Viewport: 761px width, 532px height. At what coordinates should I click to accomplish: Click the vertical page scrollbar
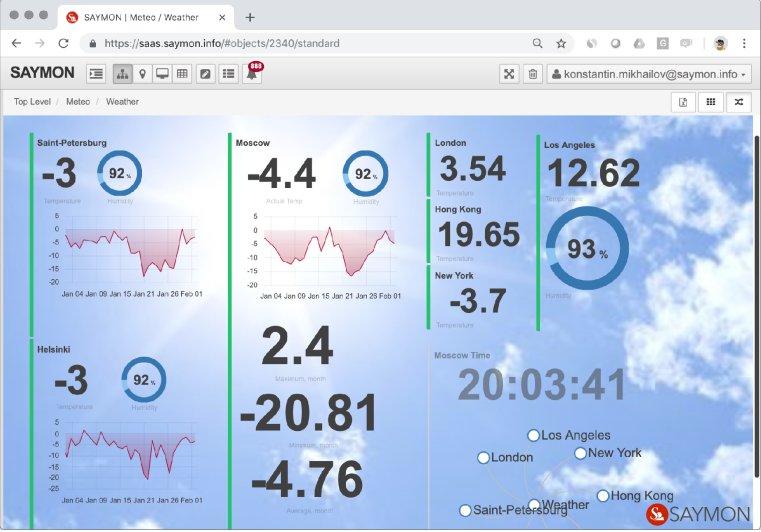click(757, 306)
